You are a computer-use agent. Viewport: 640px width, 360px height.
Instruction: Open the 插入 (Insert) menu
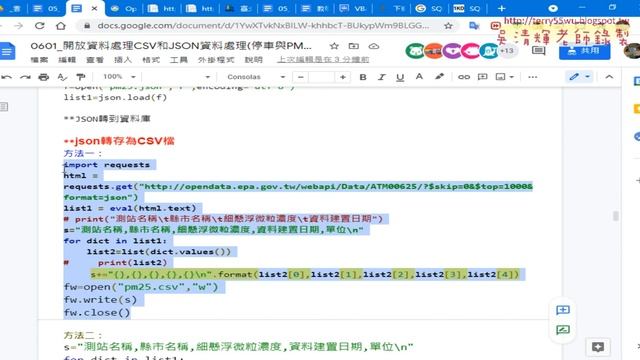tap(122, 60)
